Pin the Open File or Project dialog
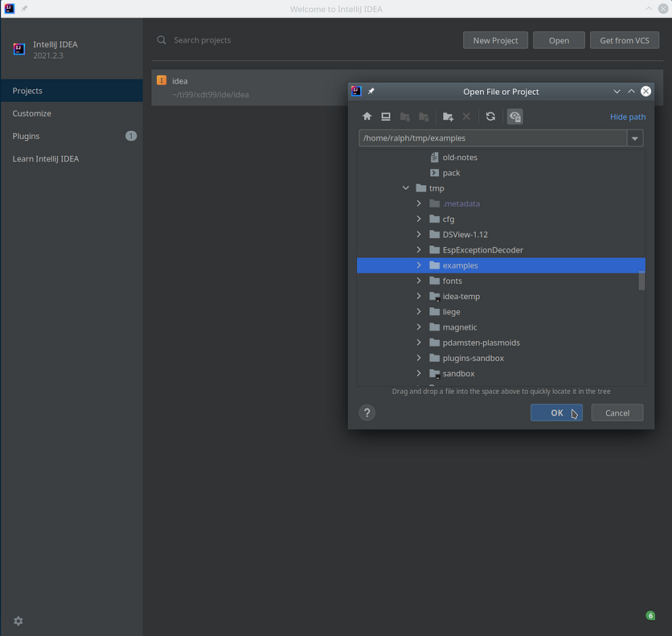Screen dimensions: 672x636 [371, 92]
